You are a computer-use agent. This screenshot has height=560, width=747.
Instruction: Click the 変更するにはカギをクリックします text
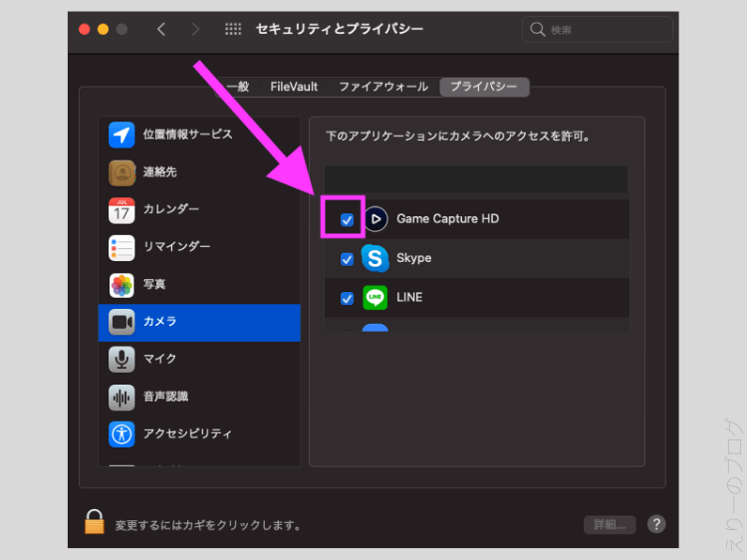pyautogui.click(x=208, y=525)
